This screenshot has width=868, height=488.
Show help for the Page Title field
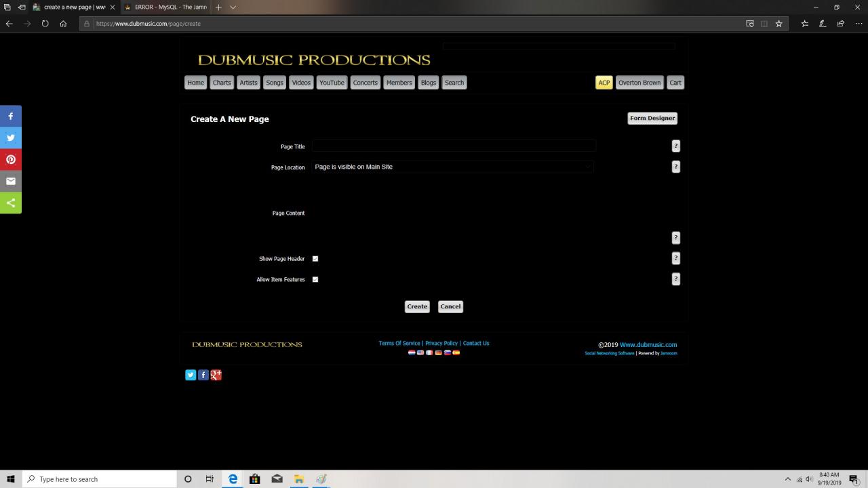coord(675,146)
